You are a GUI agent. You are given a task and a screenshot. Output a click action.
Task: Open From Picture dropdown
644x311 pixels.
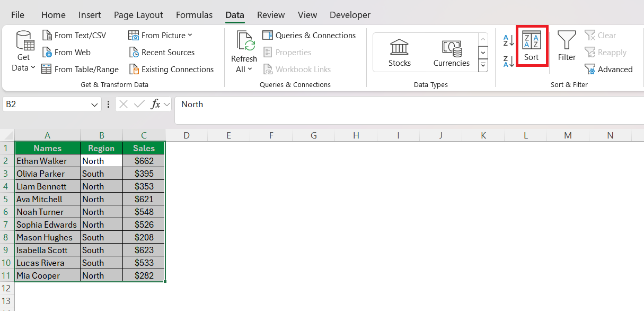161,36
